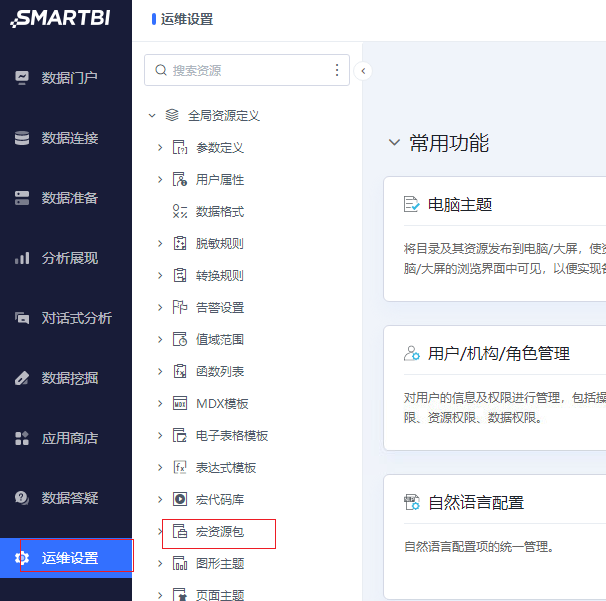This screenshot has width=606, height=601.
Task: Click 告警设置 flag icon
Action: coord(180,307)
